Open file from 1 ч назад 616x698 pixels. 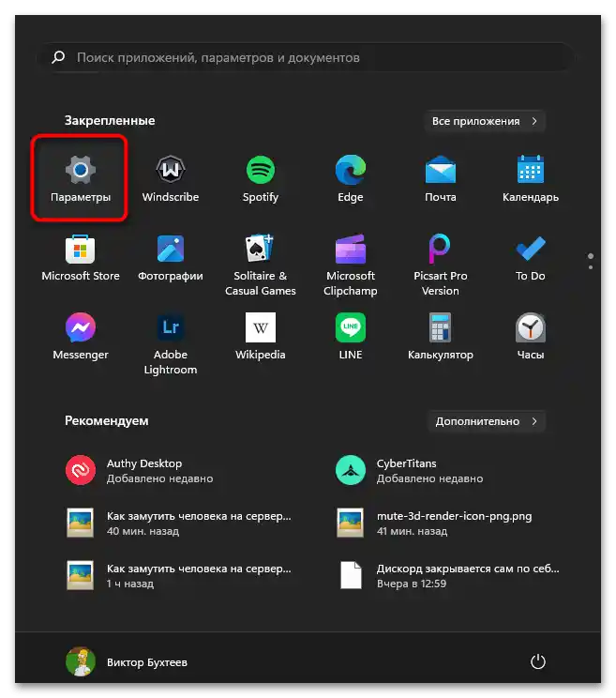click(x=178, y=576)
